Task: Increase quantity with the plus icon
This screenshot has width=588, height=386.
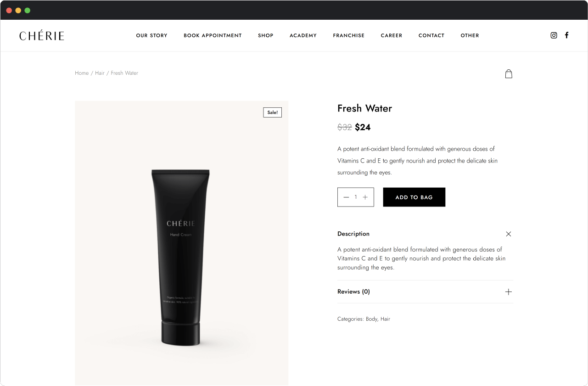Action: tap(365, 197)
